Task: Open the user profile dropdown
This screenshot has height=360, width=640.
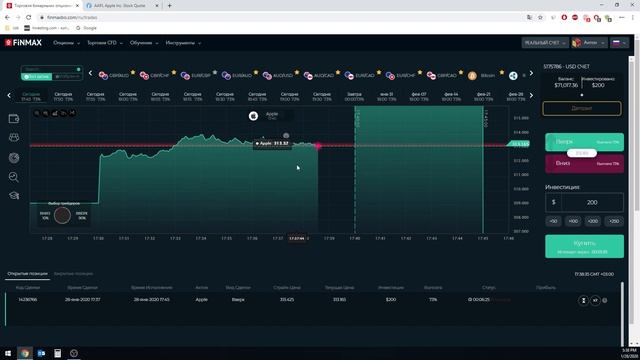Action: [589, 43]
